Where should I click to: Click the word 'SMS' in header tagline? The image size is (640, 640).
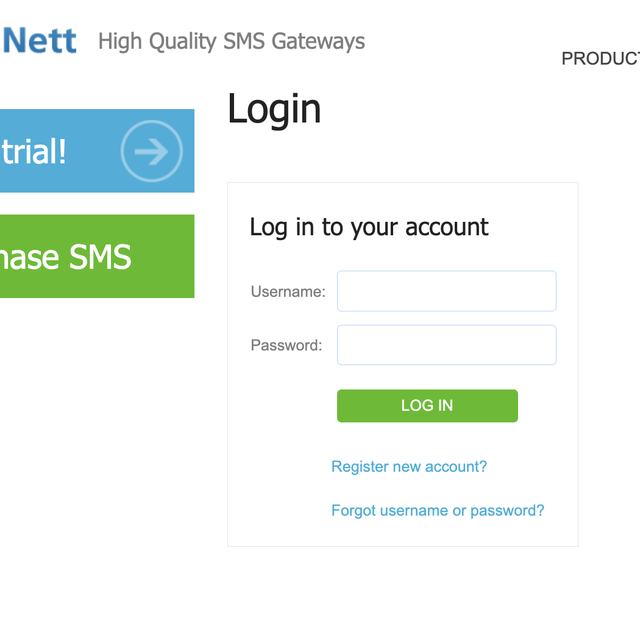244,42
